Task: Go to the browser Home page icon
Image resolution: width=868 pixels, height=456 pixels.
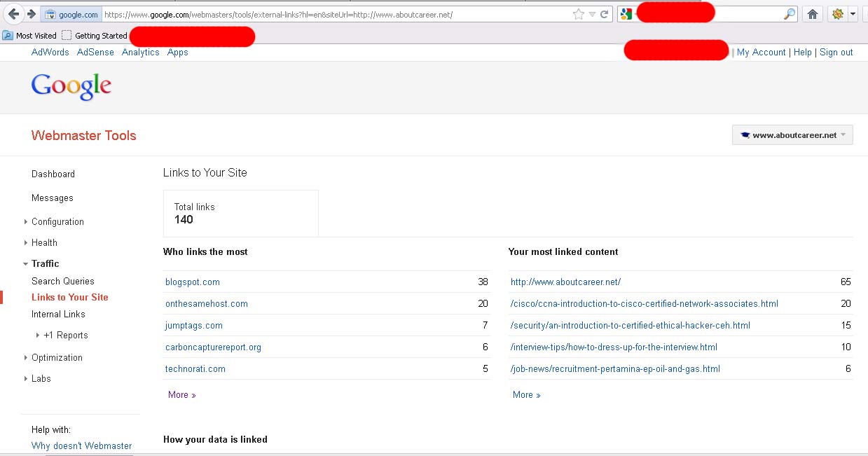Action: click(813, 14)
